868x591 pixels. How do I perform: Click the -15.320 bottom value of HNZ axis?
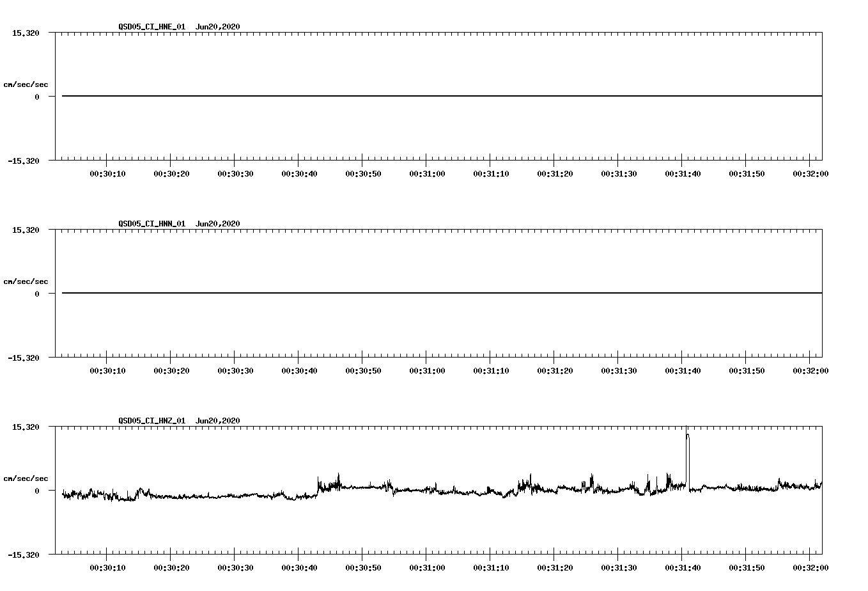coord(23,555)
